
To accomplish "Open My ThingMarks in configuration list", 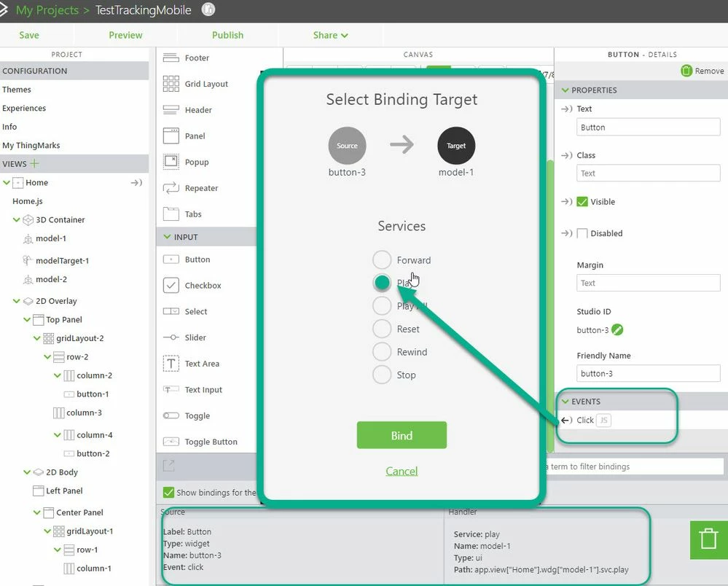I will [31, 145].
